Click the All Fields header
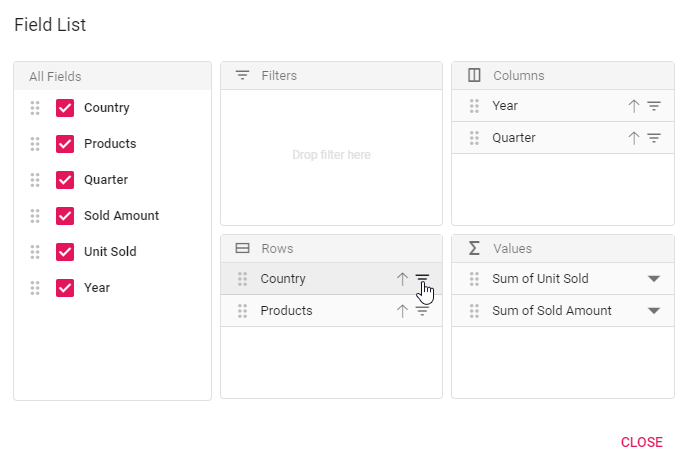The width and height of the screenshot is (686, 454). click(112, 77)
